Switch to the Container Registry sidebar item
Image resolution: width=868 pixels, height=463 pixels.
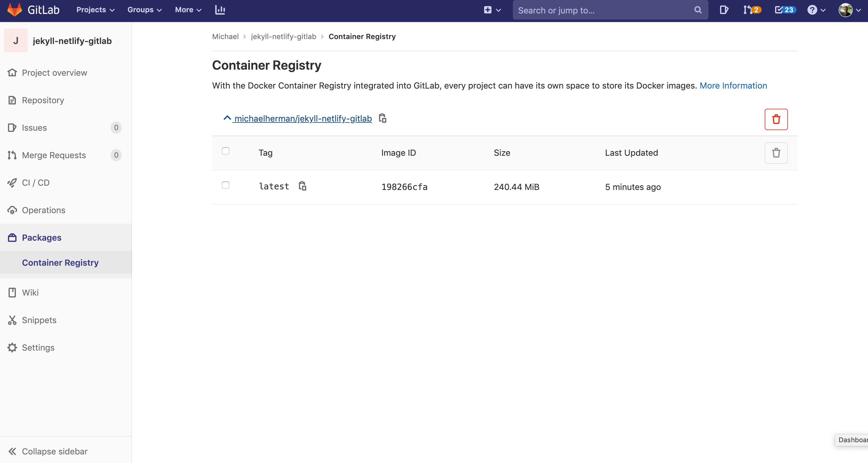pyautogui.click(x=60, y=263)
